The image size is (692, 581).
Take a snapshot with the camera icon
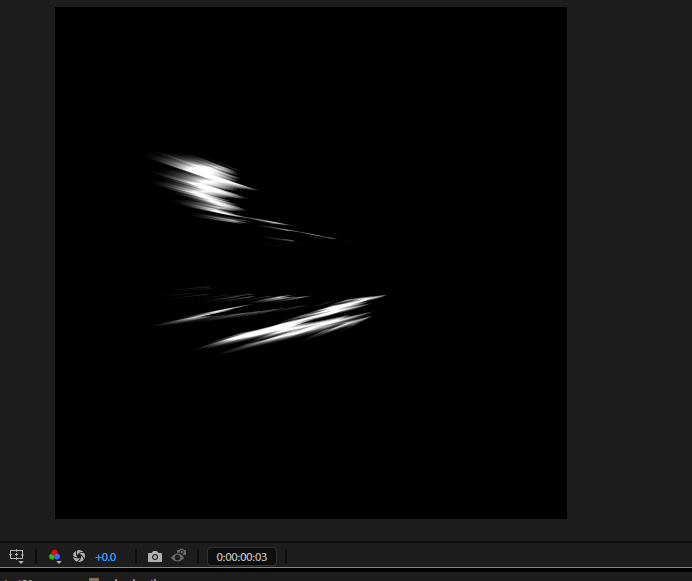point(155,556)
